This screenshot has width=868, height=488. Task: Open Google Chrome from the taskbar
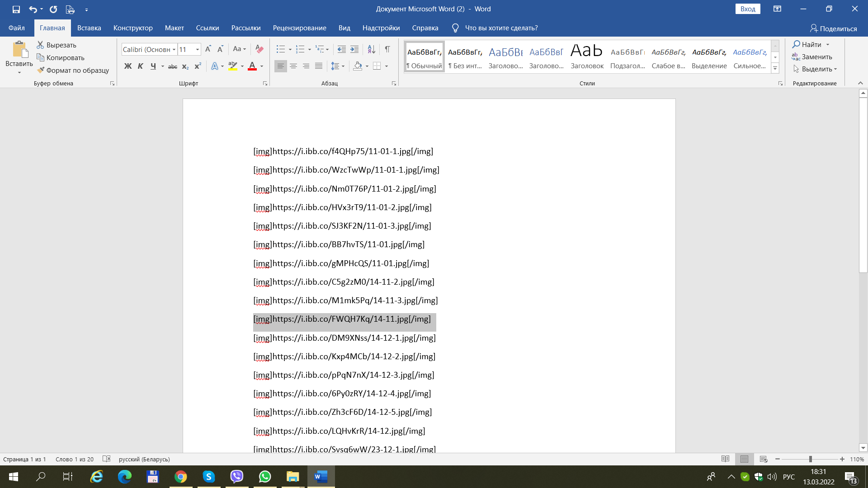click(x=181, y=476)
